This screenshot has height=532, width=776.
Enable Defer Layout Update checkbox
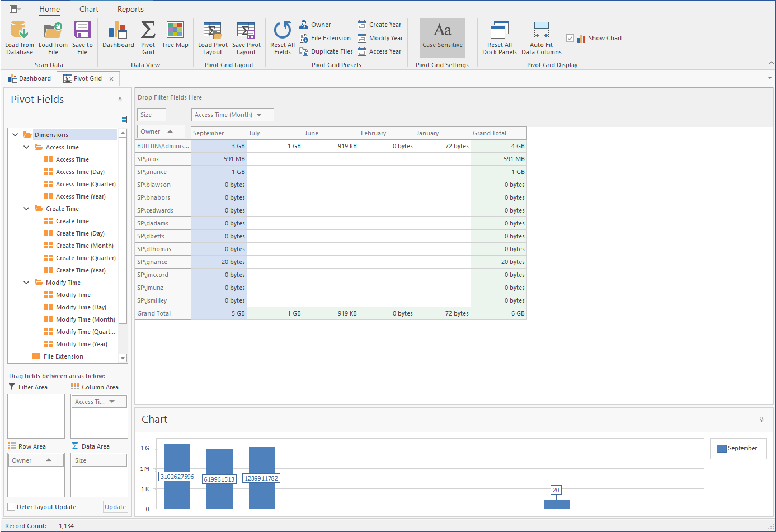tap(11, 507)
